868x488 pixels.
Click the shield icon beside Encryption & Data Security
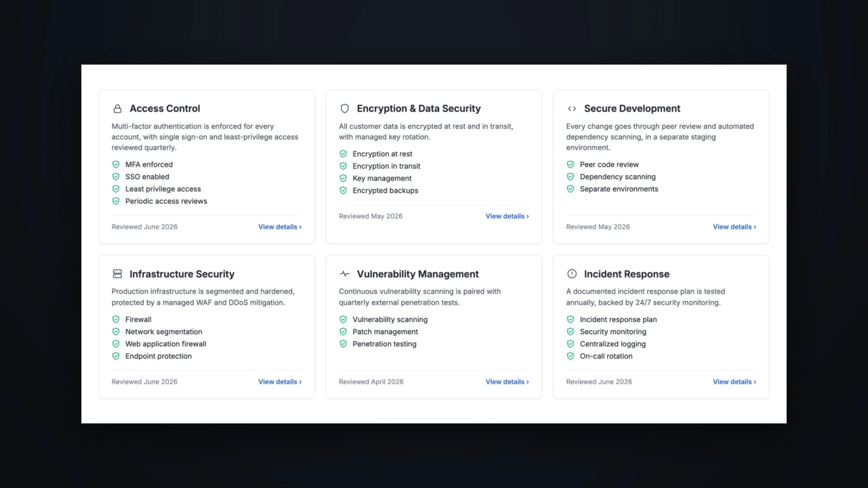point(344,109)
